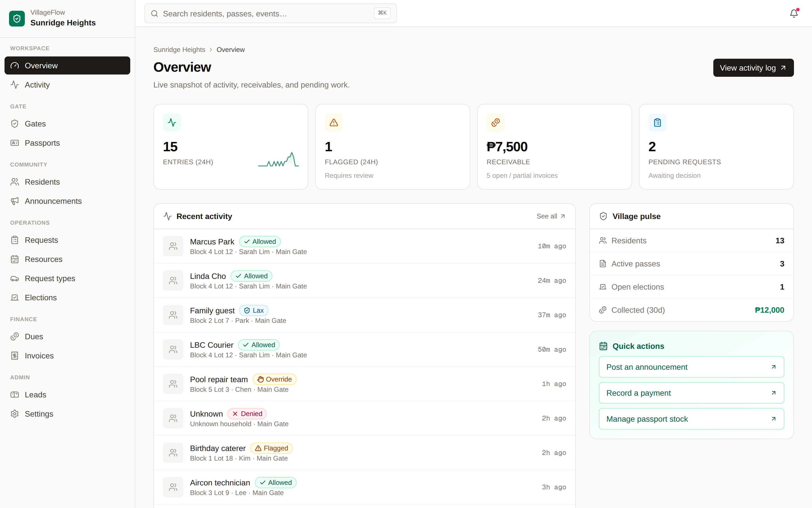812x508 pixels.
Task: Open Dues under Finance
Action: (67, 336)
